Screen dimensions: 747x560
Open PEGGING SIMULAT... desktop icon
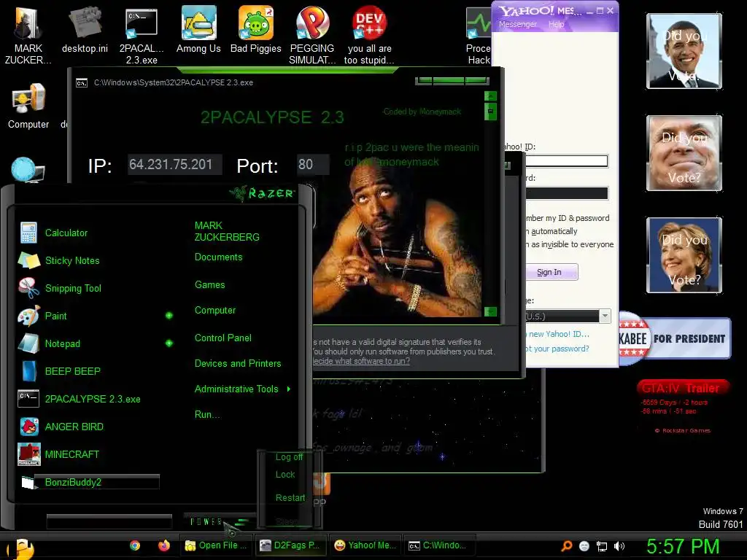[312, 34]
